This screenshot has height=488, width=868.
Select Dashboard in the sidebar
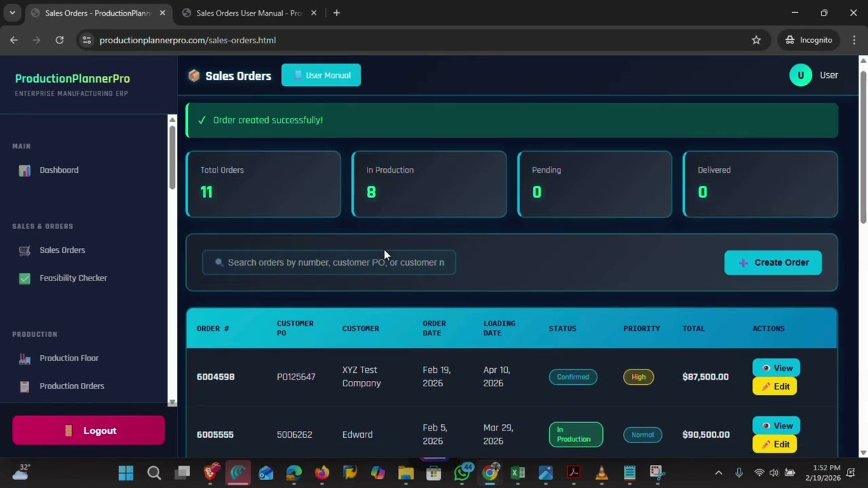(x=59, y=170)
